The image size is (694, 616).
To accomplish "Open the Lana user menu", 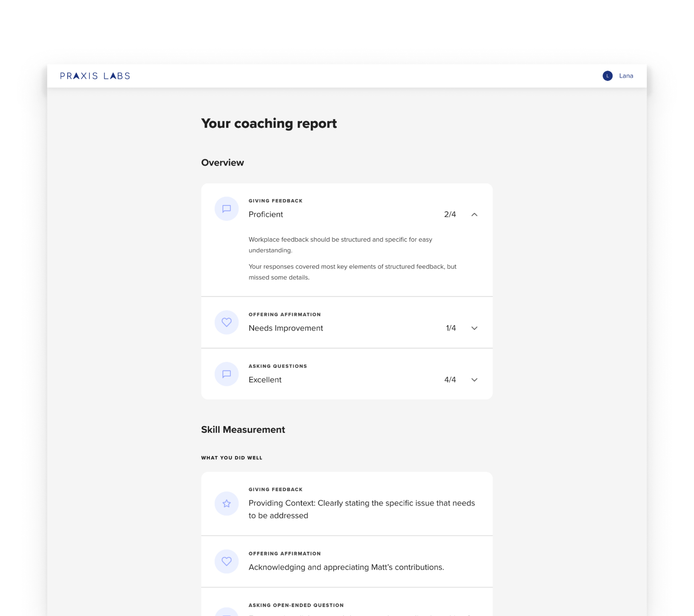I will point(626,76).
